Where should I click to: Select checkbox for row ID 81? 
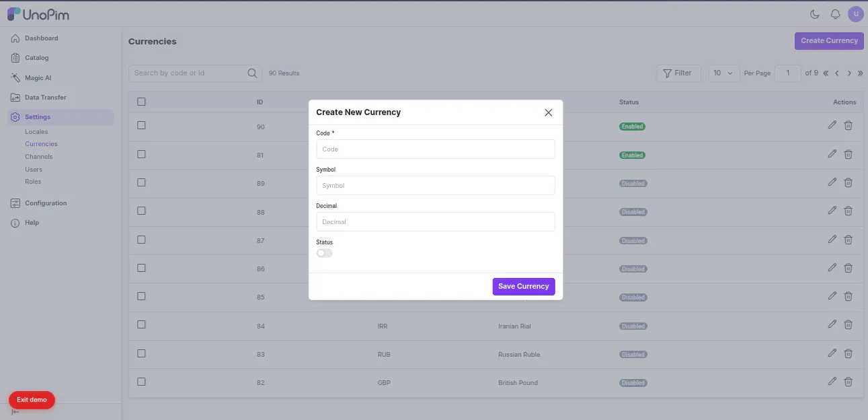click(141, 153)
